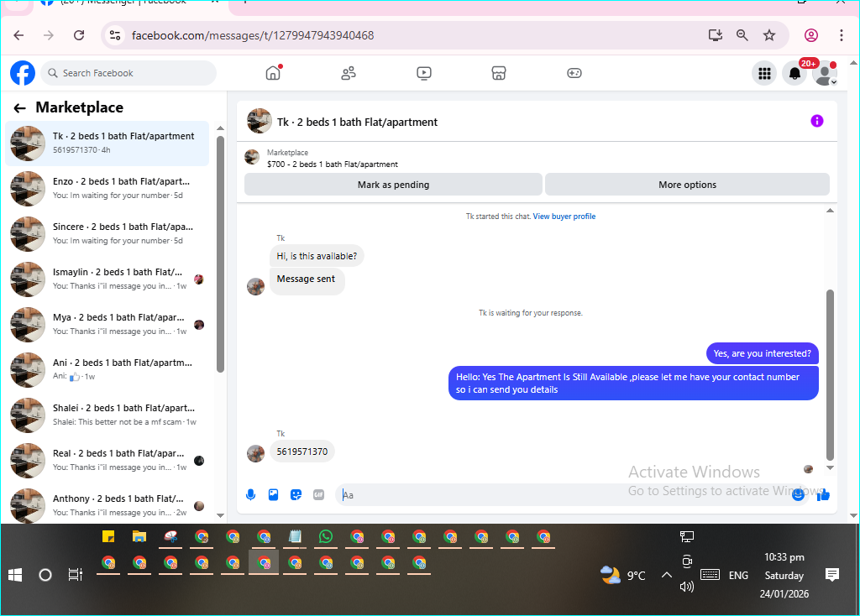The width and height of the screenshot is (860, 616).
Task: Open the Friends icon in top navigation
Action: pyautogui.click(x=349, y=73)
